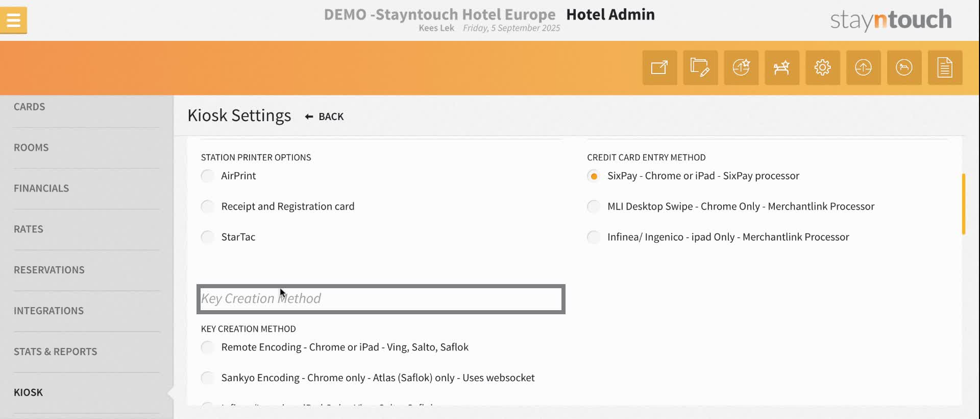
Task: Select SixPay credit card entry method
Action: [594, 176]
